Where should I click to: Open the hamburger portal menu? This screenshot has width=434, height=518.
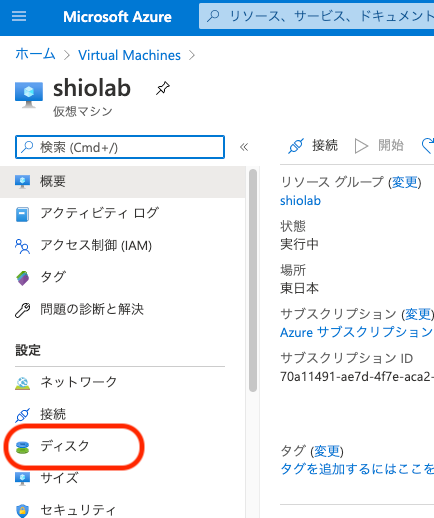pyautogui.click(x=19, y=16)
